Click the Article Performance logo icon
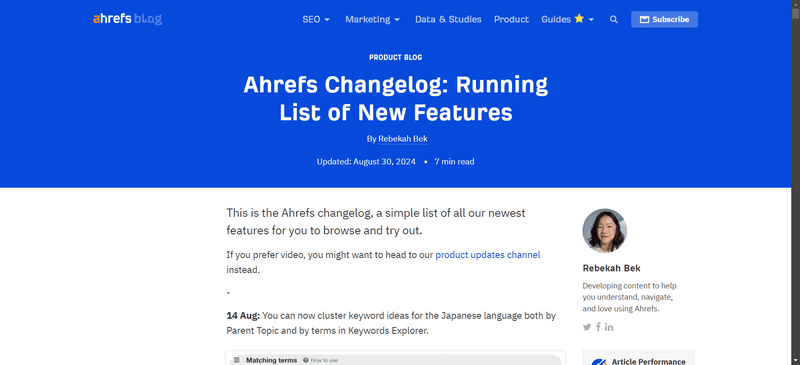800x365 pixels. 598,361
